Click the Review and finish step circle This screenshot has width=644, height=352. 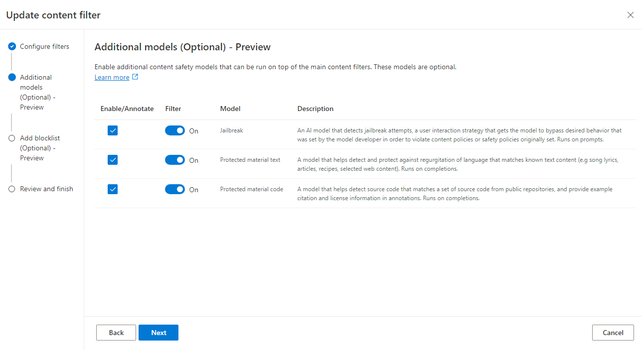coord(12,189)
